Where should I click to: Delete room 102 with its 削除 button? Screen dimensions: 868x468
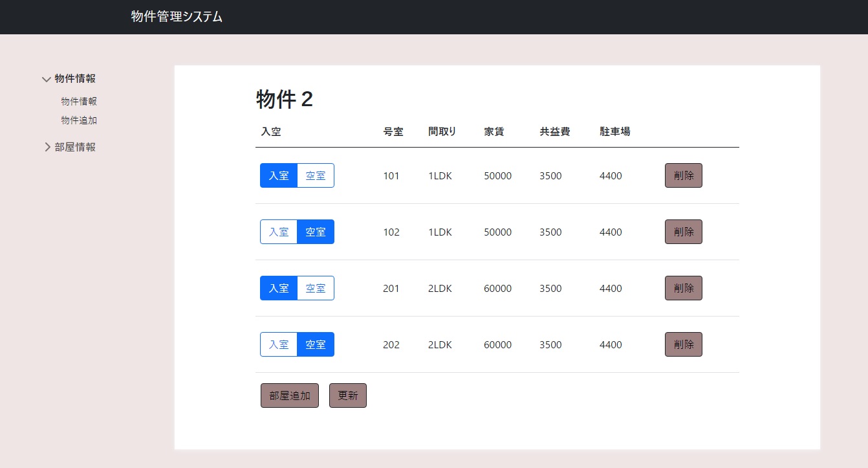click(683, 232)
